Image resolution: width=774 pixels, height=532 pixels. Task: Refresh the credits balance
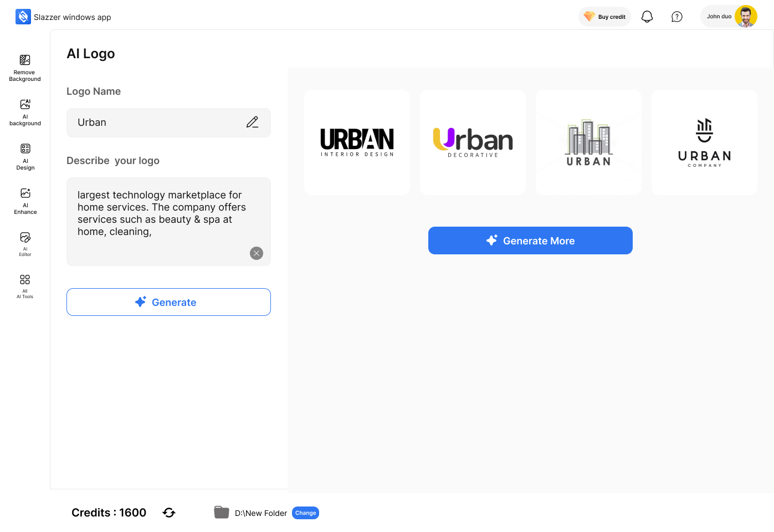[x=169, y=513]
